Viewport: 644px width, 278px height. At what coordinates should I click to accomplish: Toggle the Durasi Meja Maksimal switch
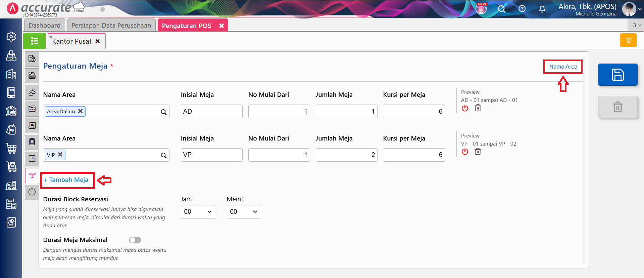tap(135, 240)
